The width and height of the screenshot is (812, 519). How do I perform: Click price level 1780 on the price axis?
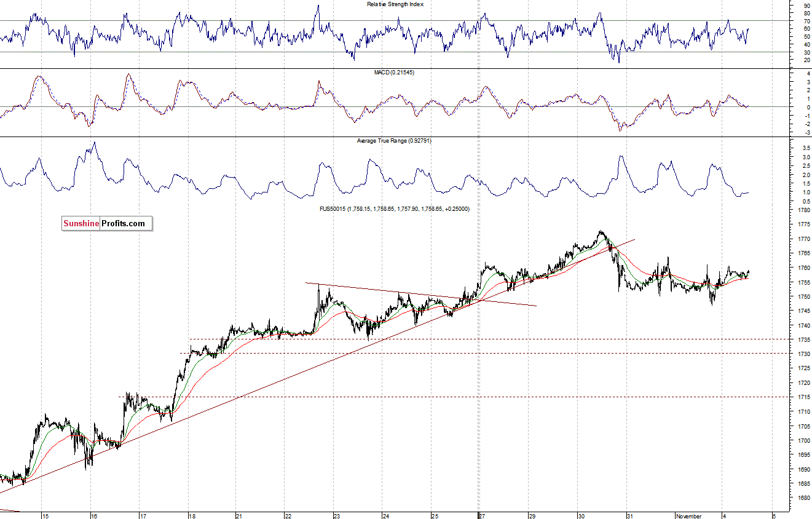(x=803, y=210)
